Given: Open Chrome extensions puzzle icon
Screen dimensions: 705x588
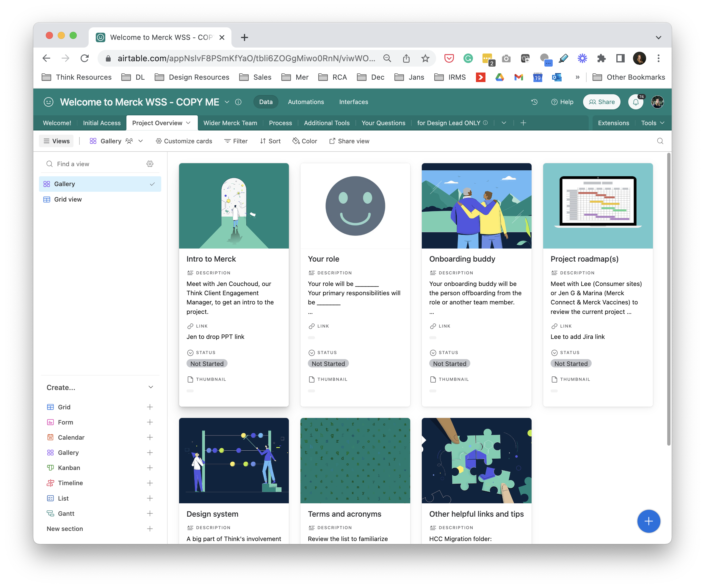Looking at the screenshot, I should (x=601, y=58).
